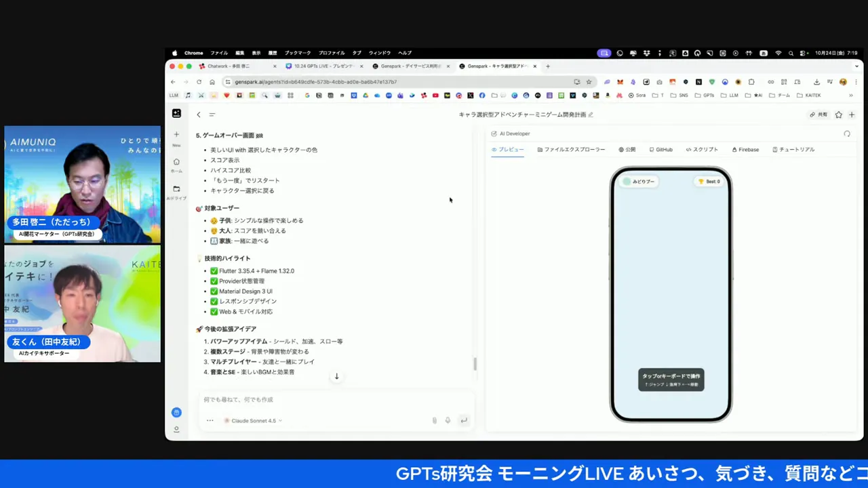Open AI Drive folder icon in sidebar
Screen dimensions: 868x488
[176, 189]
